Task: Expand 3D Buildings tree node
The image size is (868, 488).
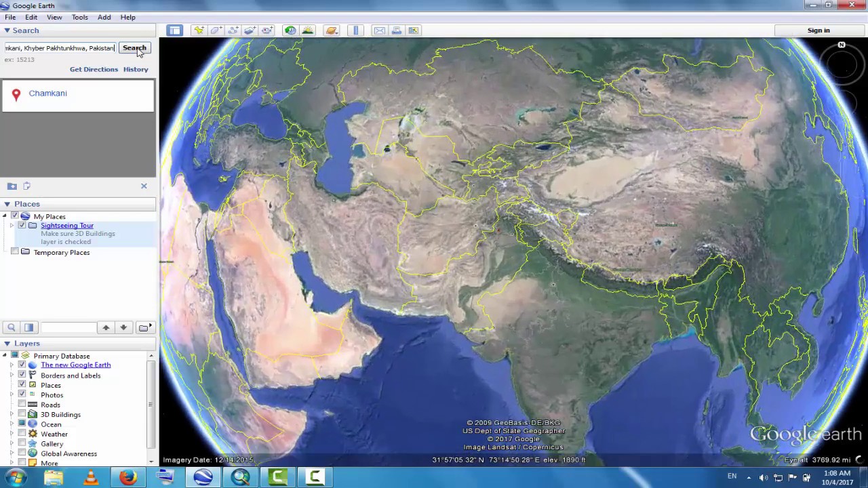Action: tap(12, 415)
